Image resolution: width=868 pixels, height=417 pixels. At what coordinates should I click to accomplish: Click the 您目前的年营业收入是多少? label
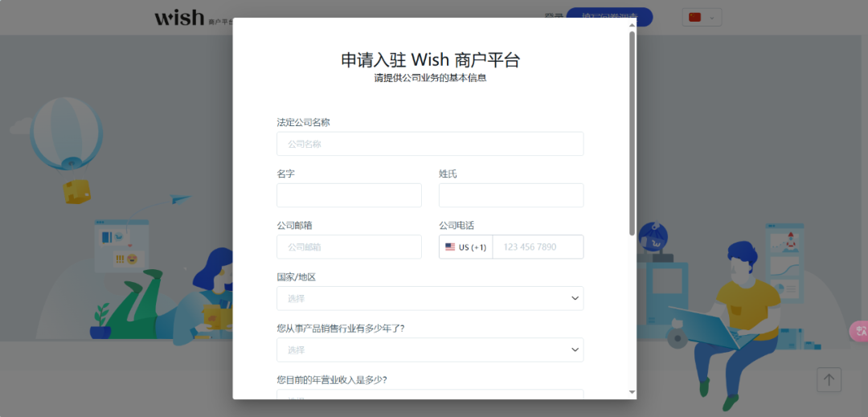pyautogui.click(x=332, y=380)
